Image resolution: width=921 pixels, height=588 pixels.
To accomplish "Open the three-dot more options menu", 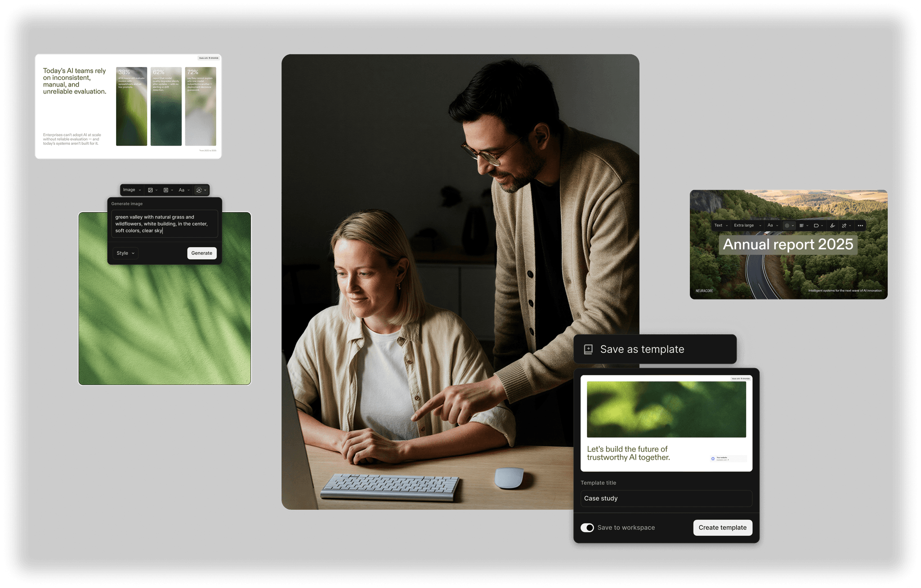I will (x=860, y=226).
